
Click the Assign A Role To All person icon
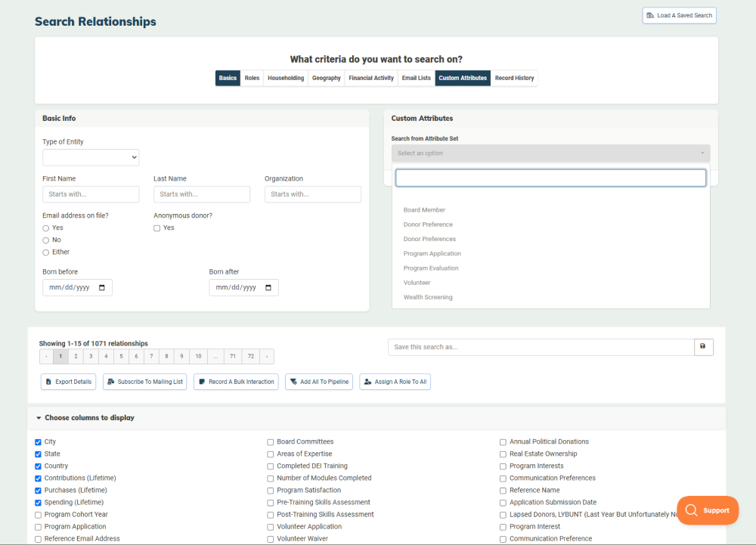pyautogui.click(x=366, y=382)
